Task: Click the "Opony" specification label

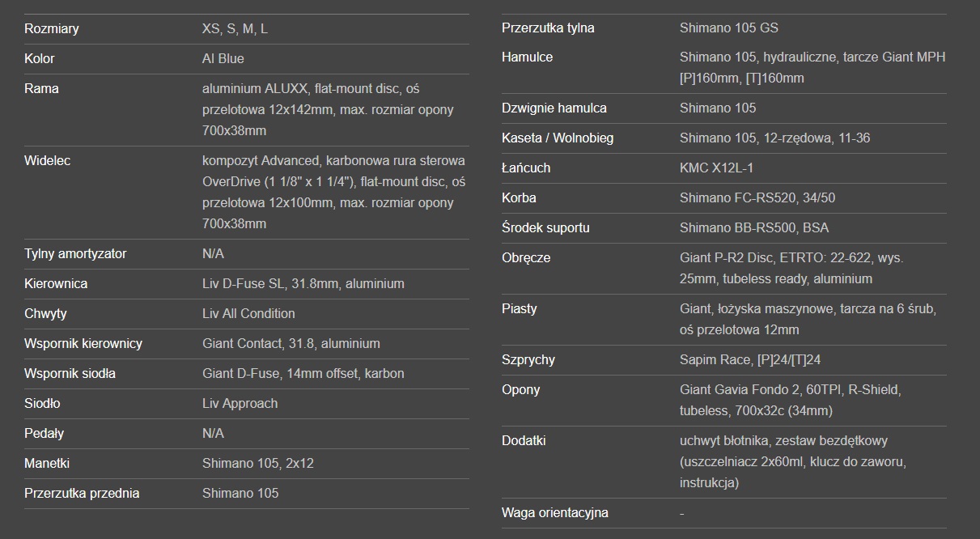Action: coord(520,390)
